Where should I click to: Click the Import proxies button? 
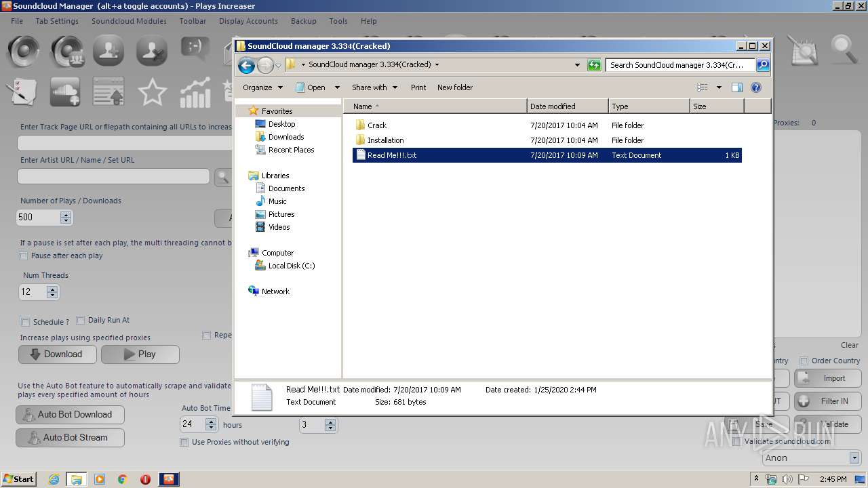click(x=828, y=378)
